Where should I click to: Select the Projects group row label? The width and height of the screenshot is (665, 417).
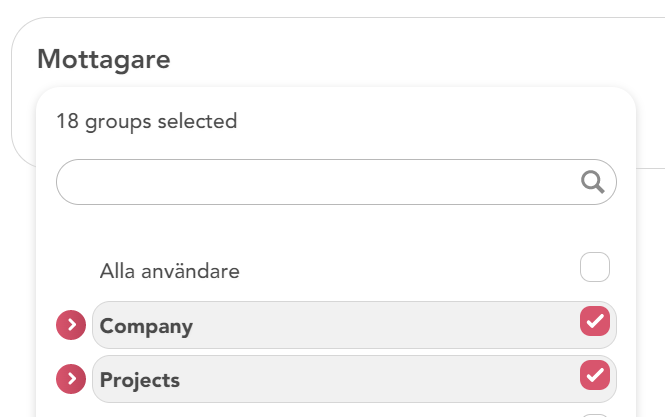(140, 380)
